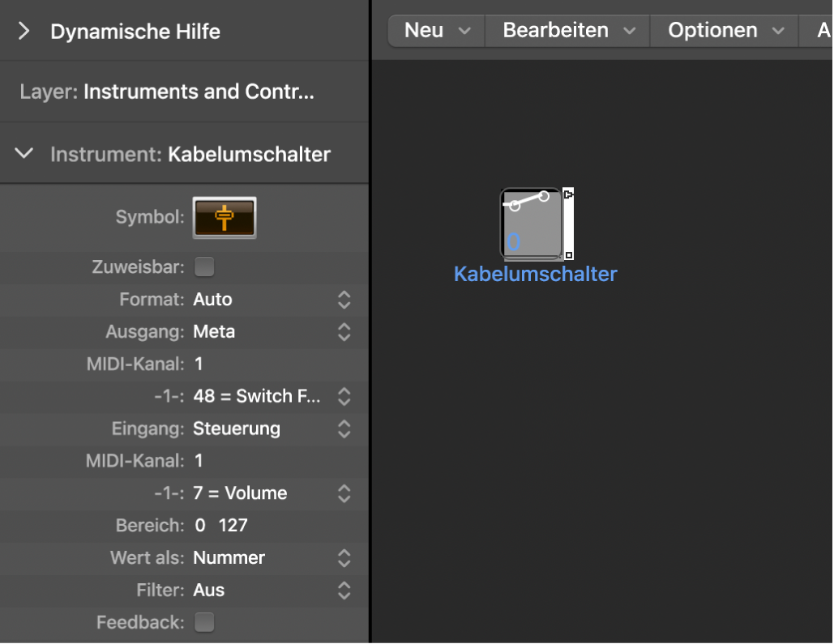Viewport: 834px width, 644px height.
Task: Click the Dynamische Hilfe disclosure arrow
Action: 24,31
